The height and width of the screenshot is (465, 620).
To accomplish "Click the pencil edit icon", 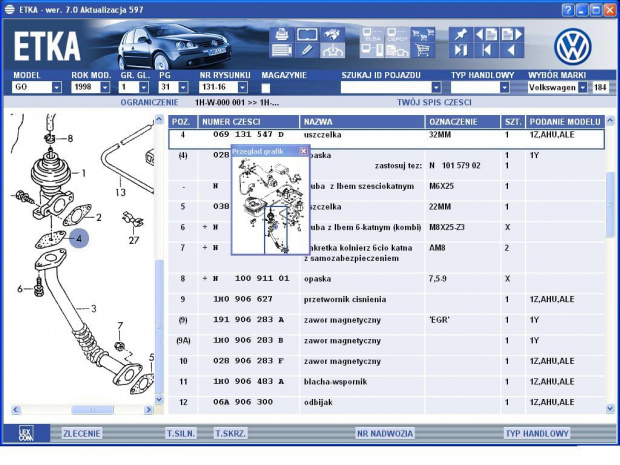I will click(x=307, y=51).
